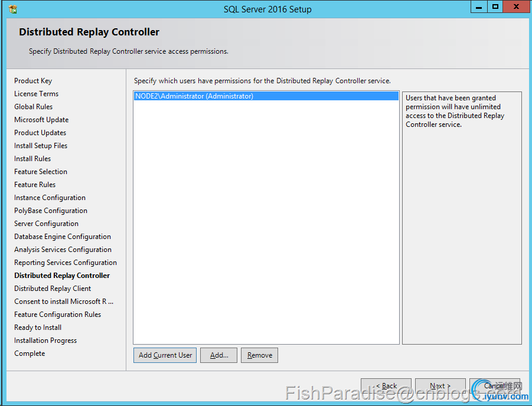Image resolution: width=532 pixels, height=406 pixels.
Task: Select Installation Progress step
Action: tap(45, 340)
